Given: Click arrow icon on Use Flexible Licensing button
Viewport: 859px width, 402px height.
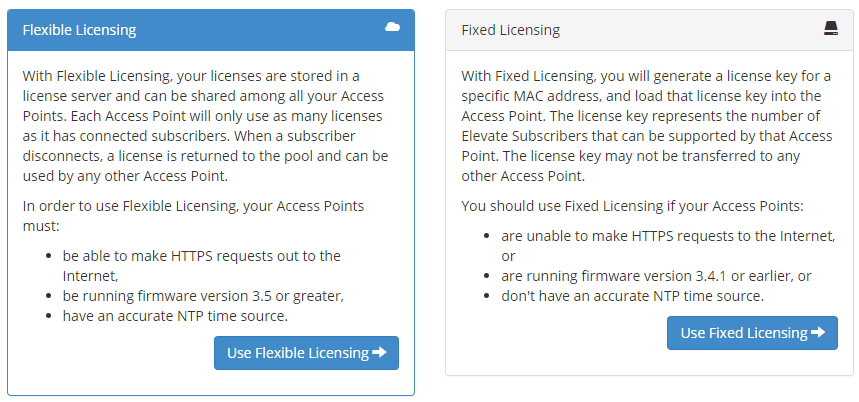Looking at the screenshot, I should coord(379,353).
